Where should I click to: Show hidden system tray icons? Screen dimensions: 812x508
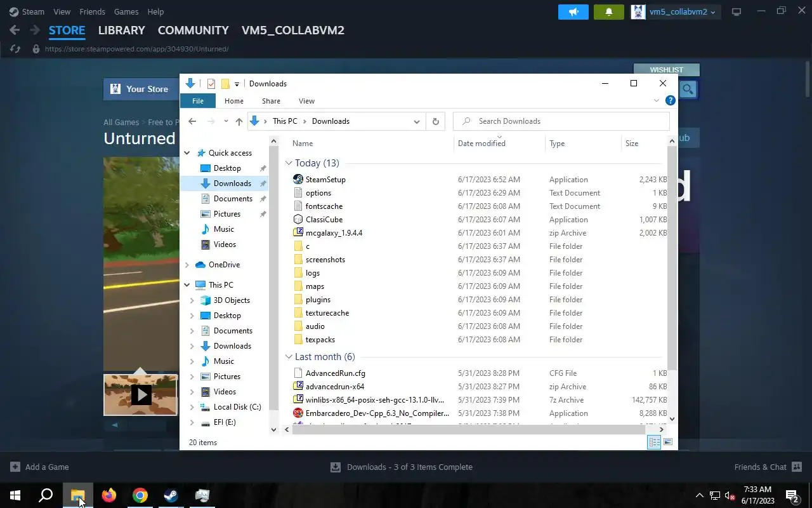click(x=700, y=495)
